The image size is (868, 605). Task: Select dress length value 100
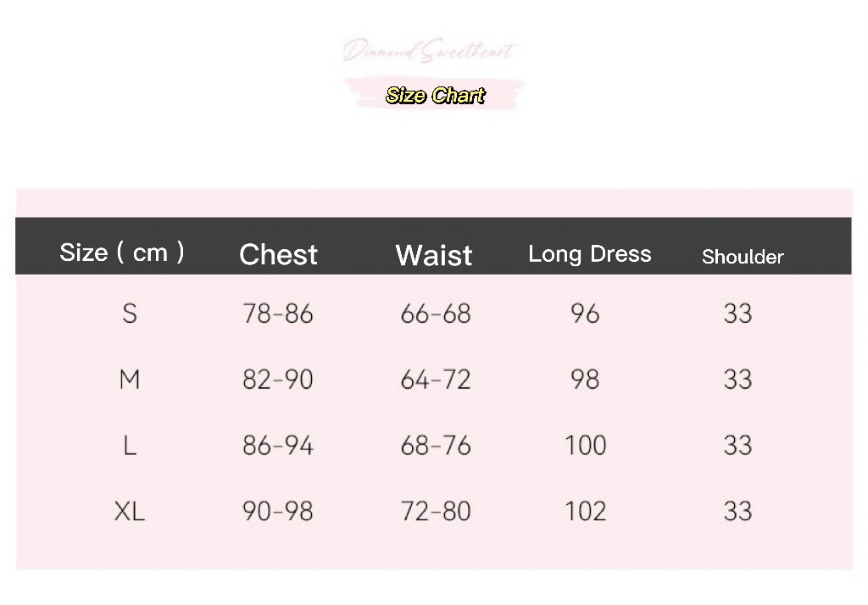[585, 446]
